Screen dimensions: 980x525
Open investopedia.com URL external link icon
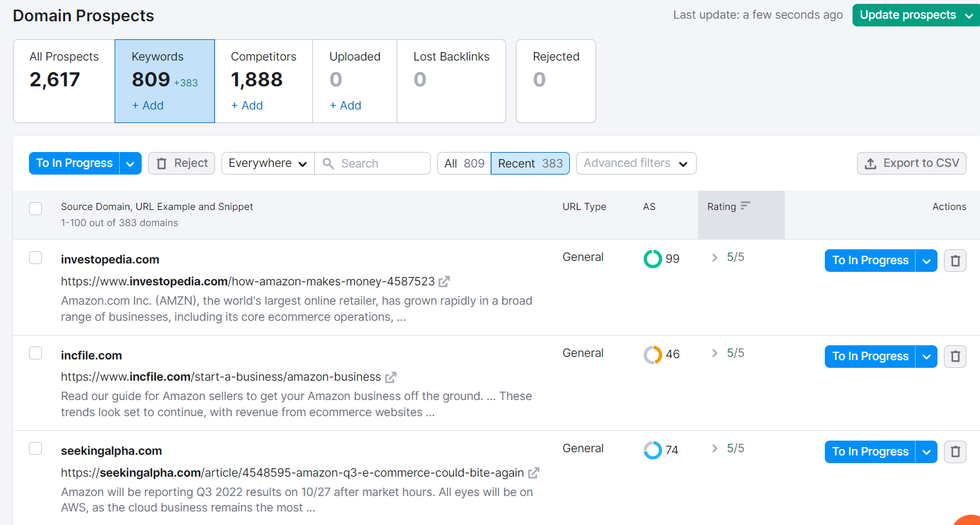444,282
